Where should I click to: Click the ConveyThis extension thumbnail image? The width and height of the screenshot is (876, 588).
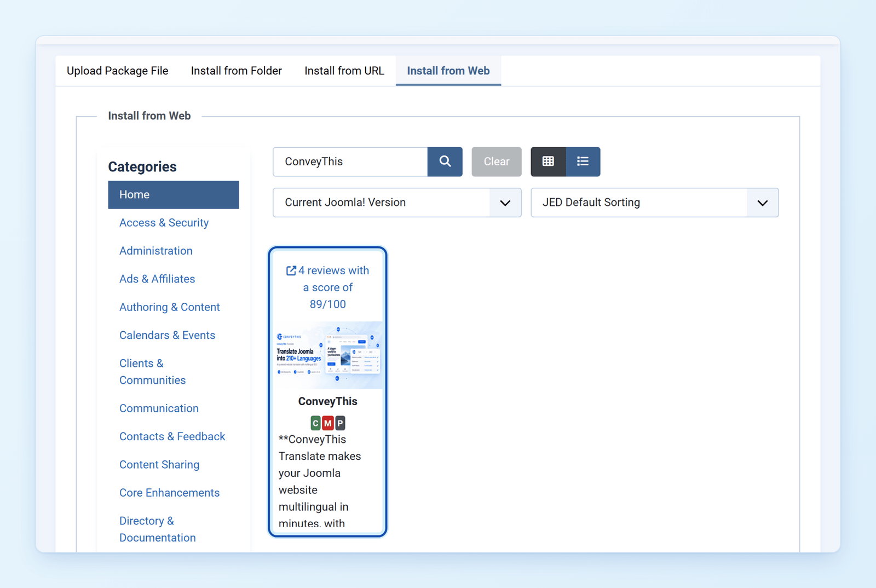328,355
